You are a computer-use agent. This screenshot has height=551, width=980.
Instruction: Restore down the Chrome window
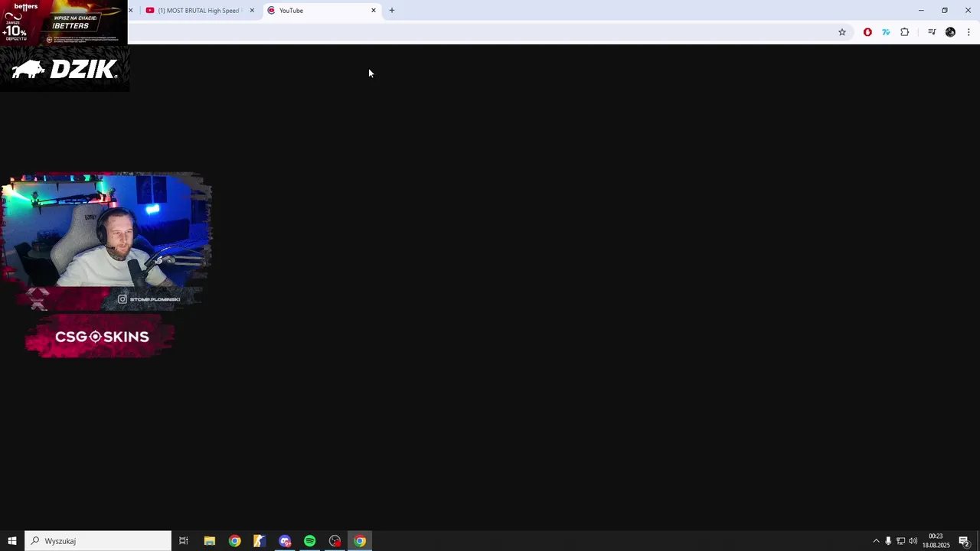[x=945, y=11]
